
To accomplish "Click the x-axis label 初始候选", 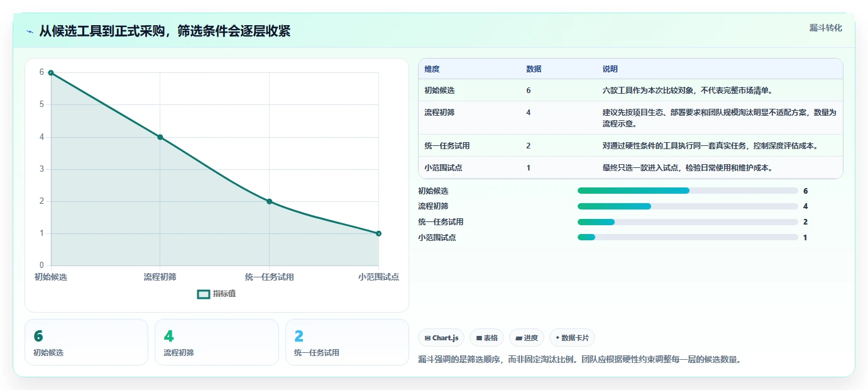I will (51, 277).
